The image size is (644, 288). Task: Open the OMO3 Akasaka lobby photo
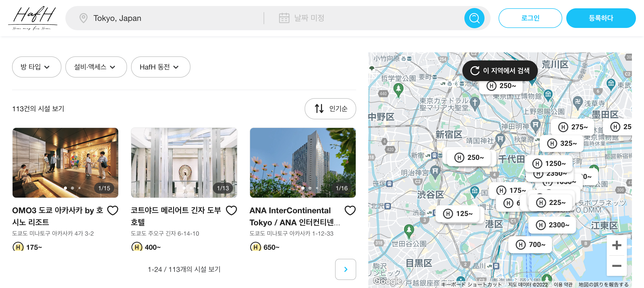65,163
